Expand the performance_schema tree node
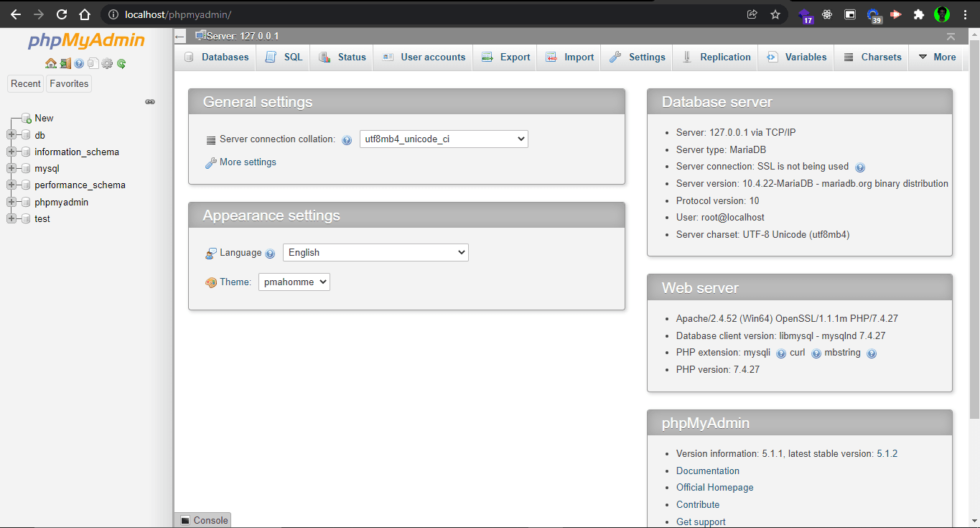This screenshot has width=980, height=528. (11, 185)
